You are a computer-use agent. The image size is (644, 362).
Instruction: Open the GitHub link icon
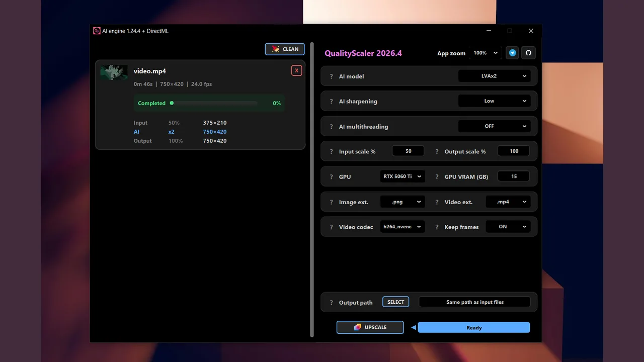click(528, 53)
